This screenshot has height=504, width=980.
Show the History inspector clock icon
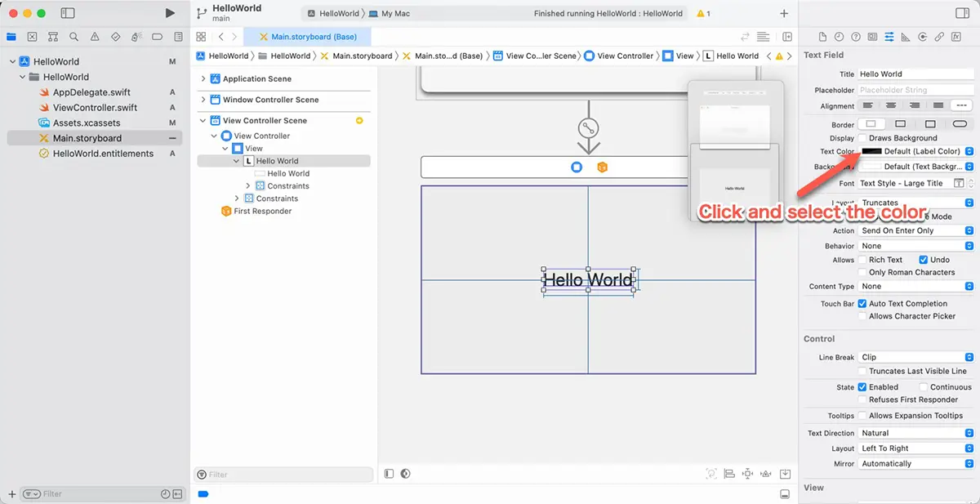tap(839, 37)
